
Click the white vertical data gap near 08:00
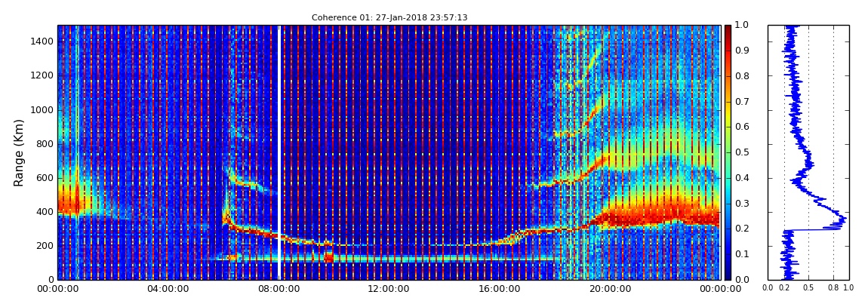click(279, 152)
